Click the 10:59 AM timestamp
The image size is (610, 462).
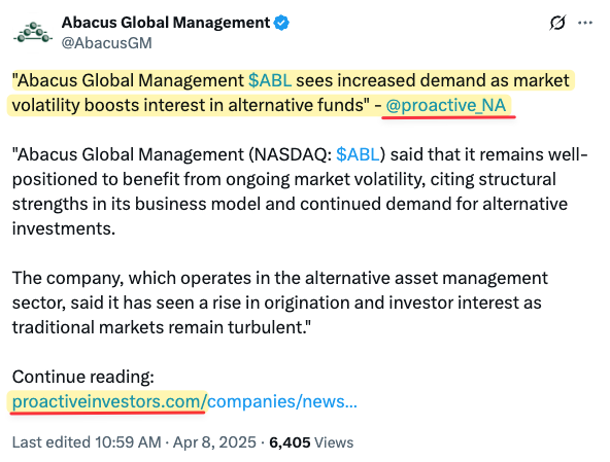[x=128, y=442]
